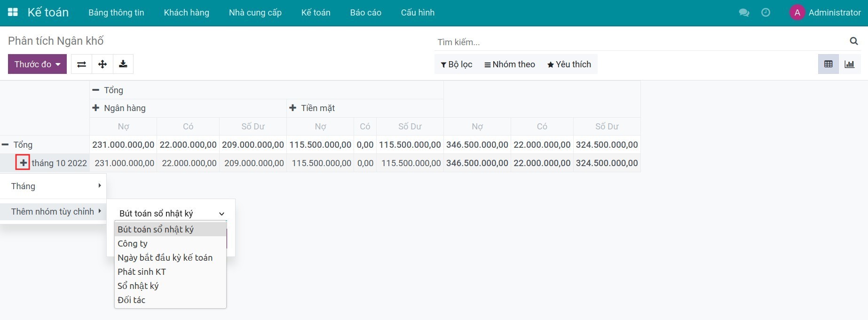Viewport: 868px width, 320px height.
Task: Click the search magnifier icon
Action: [x=853, y=41]
